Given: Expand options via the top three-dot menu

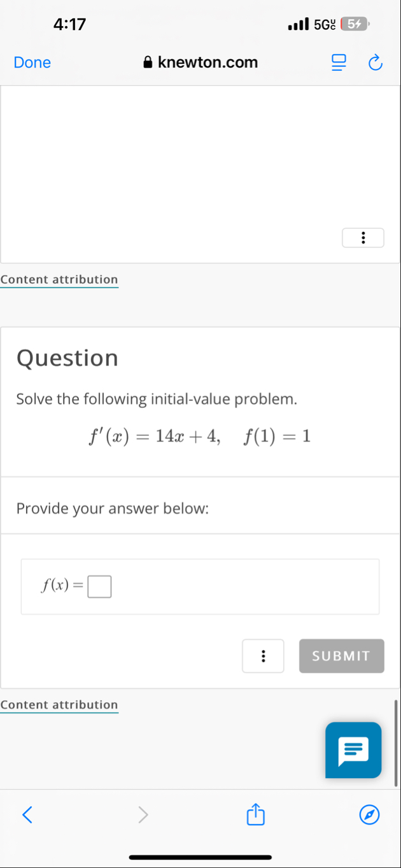Looking at the screenshot, I should click(x=363, y=237).
